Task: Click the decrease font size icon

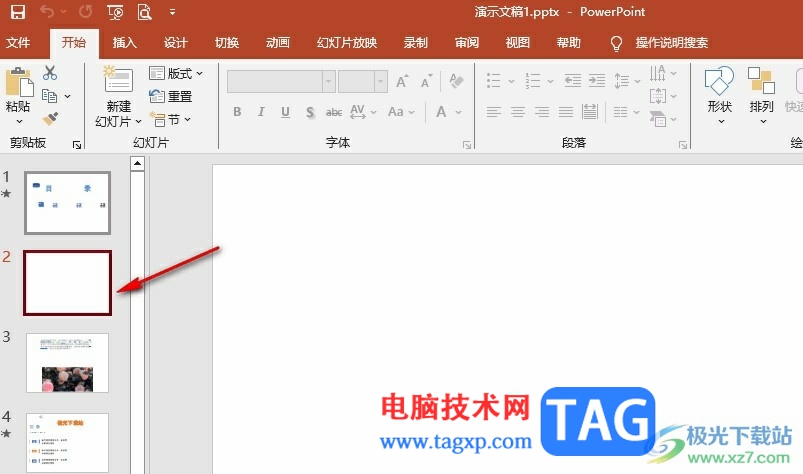Action: coord(426,81)
